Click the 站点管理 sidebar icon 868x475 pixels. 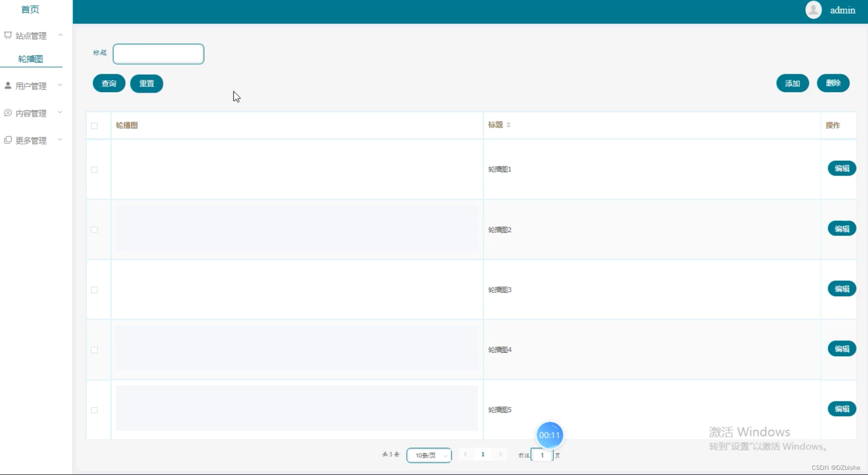pyautogui.click(x=8, y=35)
